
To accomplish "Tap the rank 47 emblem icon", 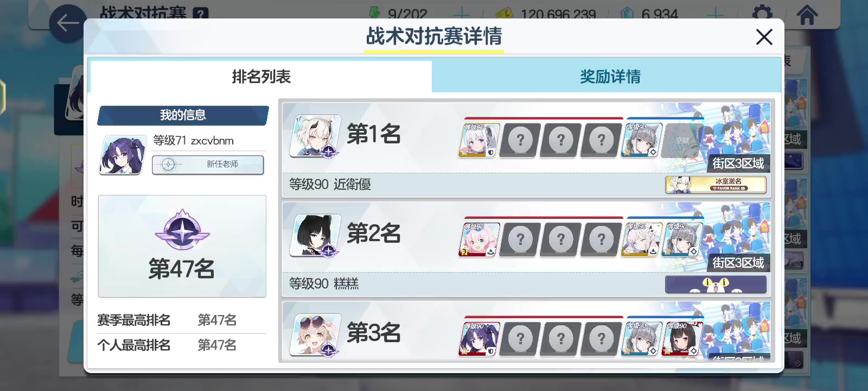I will 182,229.
